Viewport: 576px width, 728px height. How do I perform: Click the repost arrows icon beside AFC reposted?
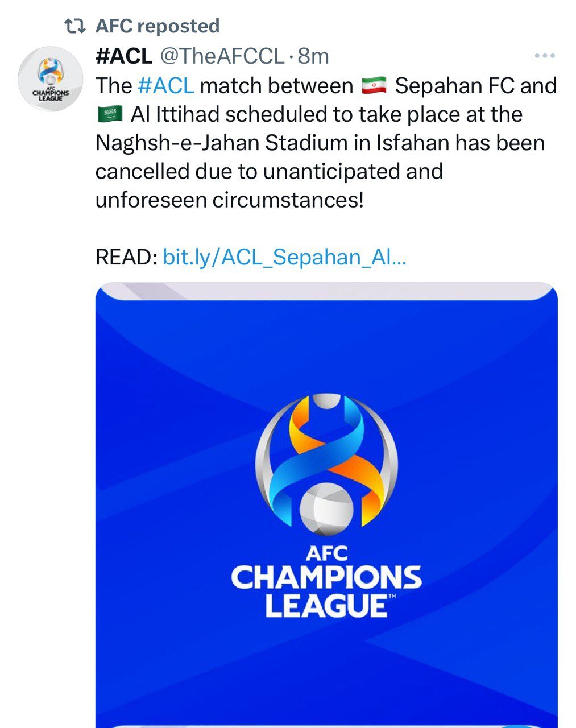point(74,25)
